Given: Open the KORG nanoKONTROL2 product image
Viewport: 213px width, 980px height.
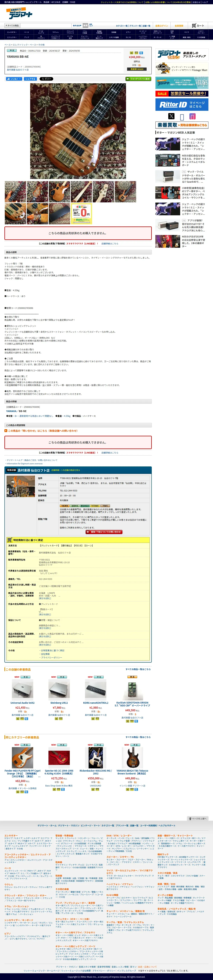Looking at the screenshot, I should click(x=96, y=689).
